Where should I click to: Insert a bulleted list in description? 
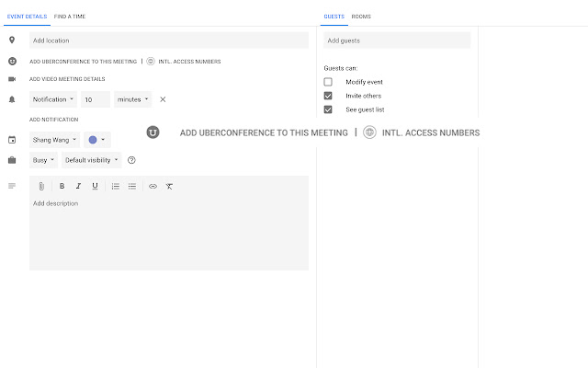[132, 186]
